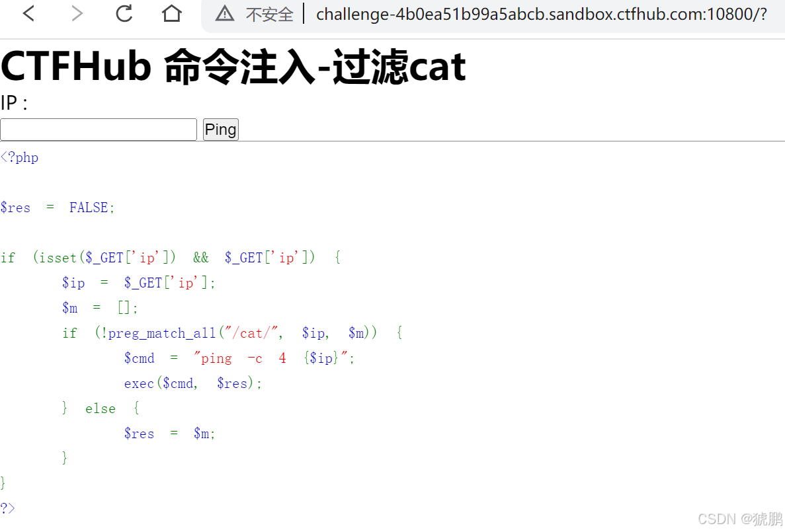
Task: Select the page heading CTFHub 命令注入-过滤cat
Action: coord(233,66)
